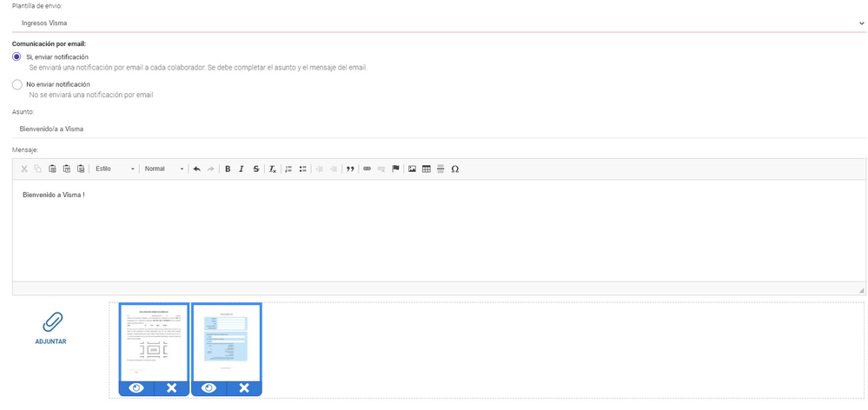The width and height of the screenshot is (868, 410).
Task: Toggle bold formatting in message editor
Action: (228, 169)
